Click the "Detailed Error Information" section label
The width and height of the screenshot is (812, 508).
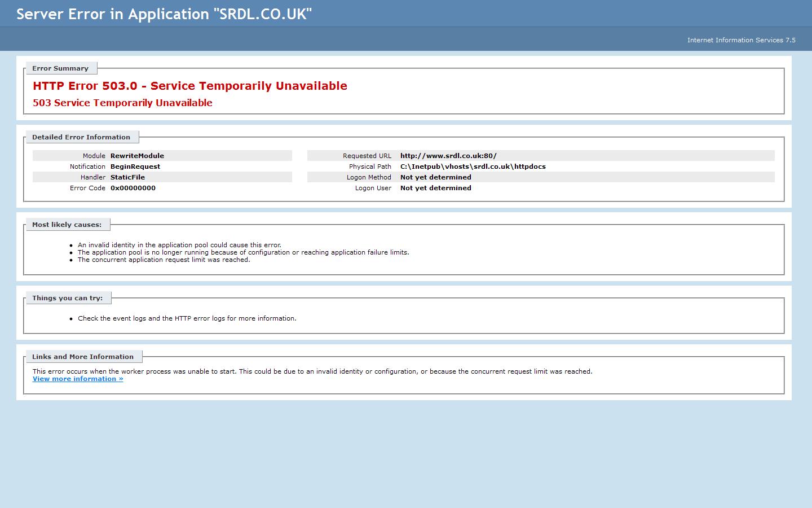click(81, 137)
